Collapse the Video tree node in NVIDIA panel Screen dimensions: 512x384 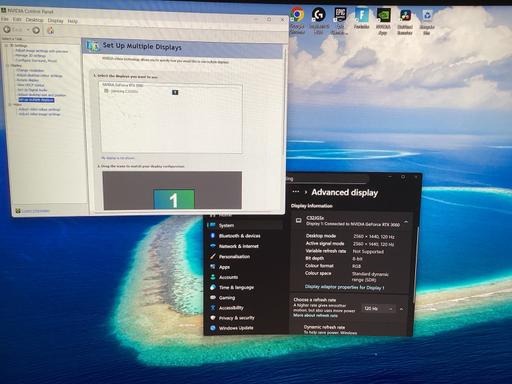click(10, 105)
